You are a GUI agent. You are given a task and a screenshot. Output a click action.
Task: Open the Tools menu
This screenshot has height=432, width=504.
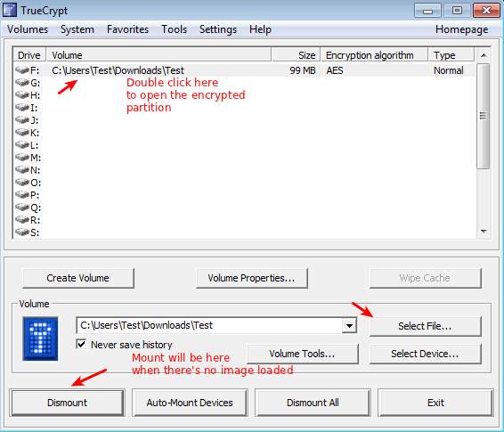[x=174, y=29]
